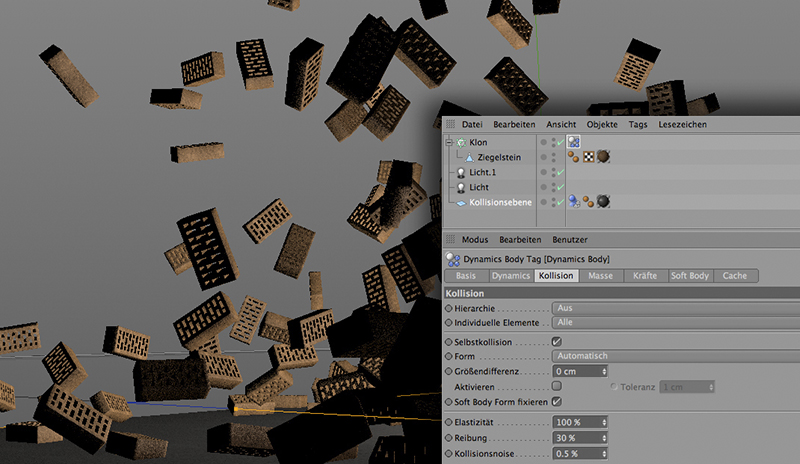Click the Reibung value field

[x=577, y=438]
